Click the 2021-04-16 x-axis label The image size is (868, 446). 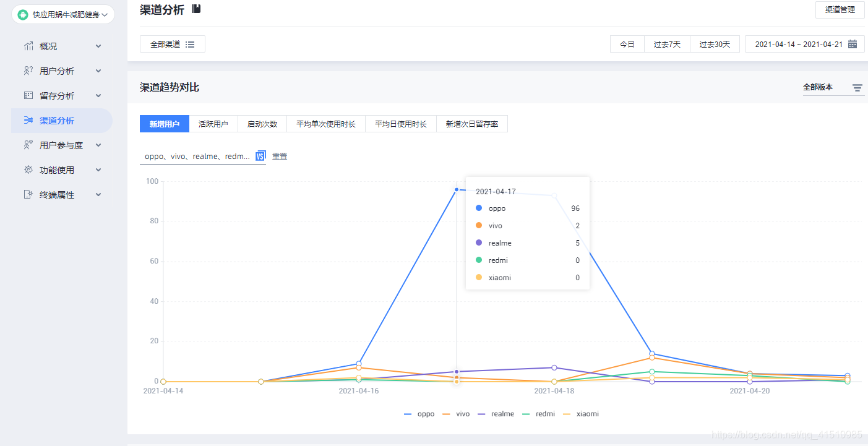359,391
